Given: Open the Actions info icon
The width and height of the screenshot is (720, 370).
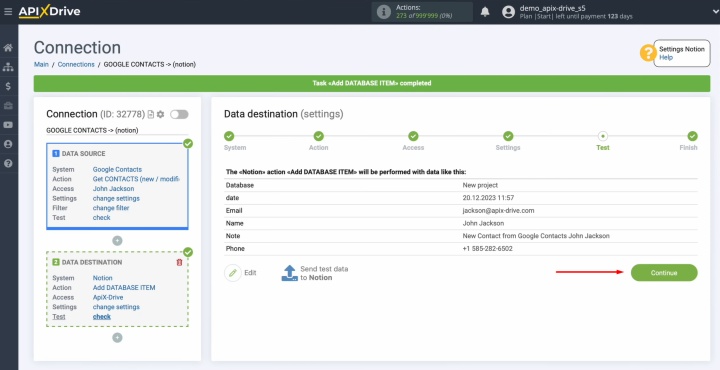Looking at the screenshot, I should [383, 12].
